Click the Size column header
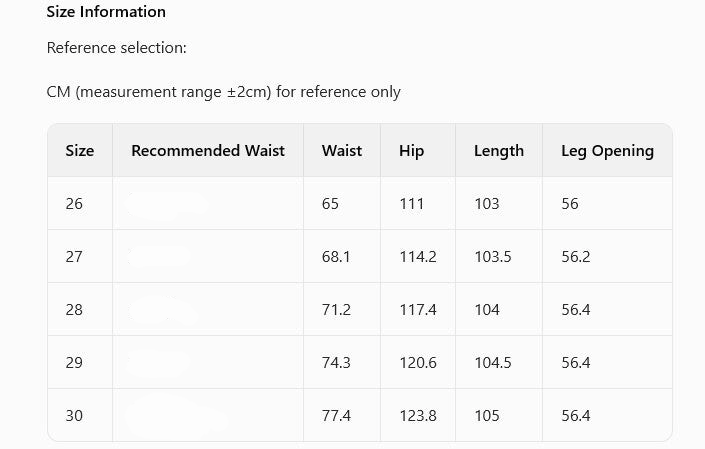 tap(80, 151)
